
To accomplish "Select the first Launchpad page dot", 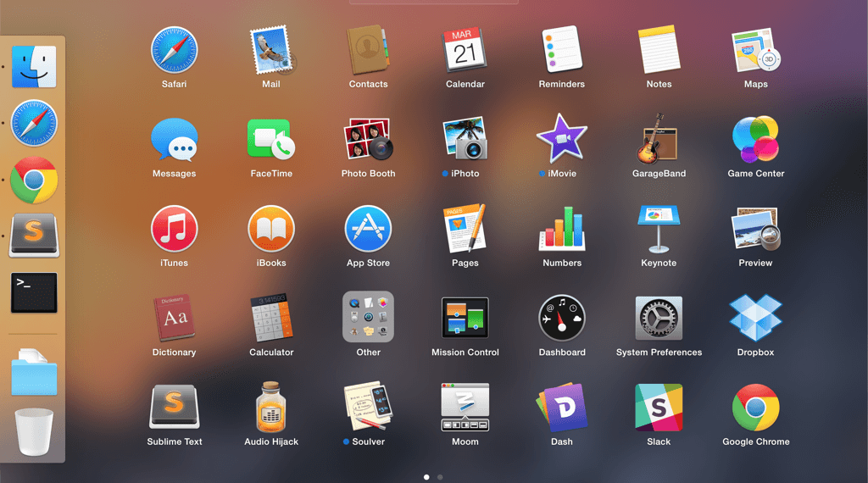I will tap(426, 477).
